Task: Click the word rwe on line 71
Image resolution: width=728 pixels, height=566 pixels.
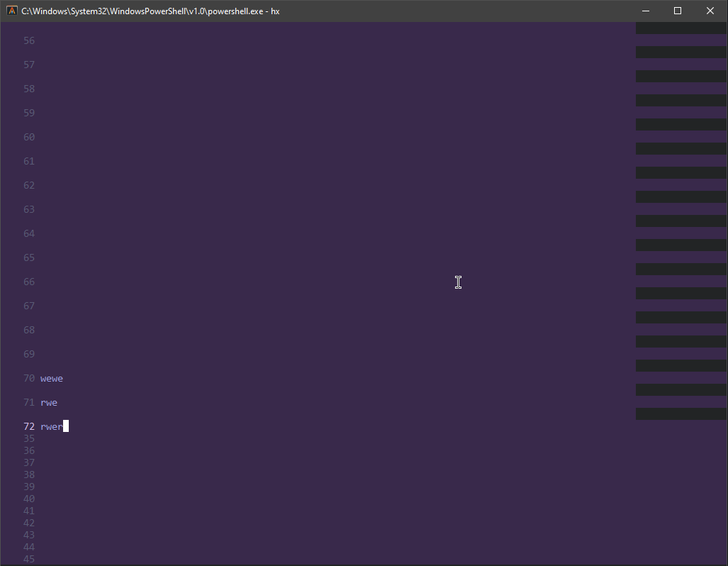Action: [x=48, y=402]
